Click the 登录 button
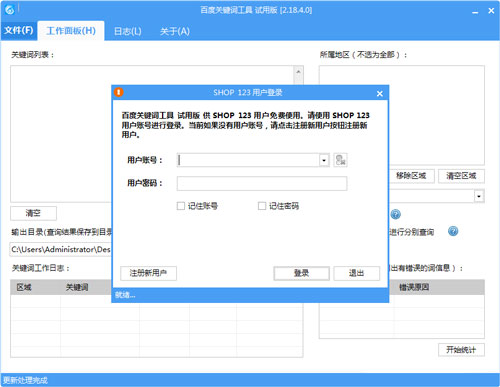Screen dimensions: 500x387 pos(301,273)
